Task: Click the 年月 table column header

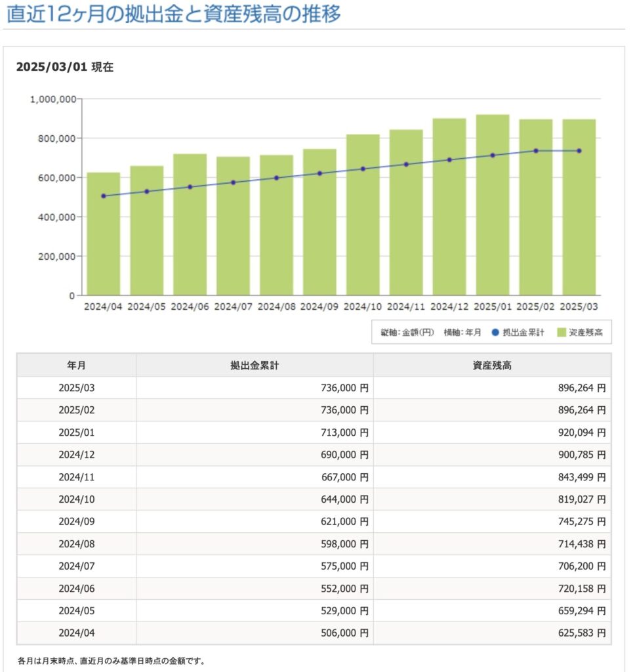Action: coord(76,366)
